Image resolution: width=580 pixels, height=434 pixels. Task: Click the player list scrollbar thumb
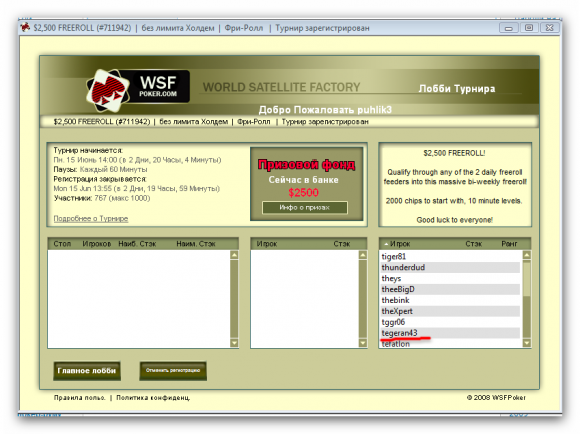pos(527,278)
